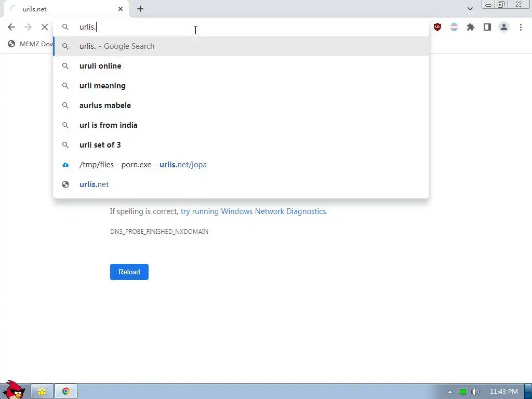Viewport: 532px width, 399px height.
Task: Open the uBlock Origin extension icon
Action: (437, 27)
